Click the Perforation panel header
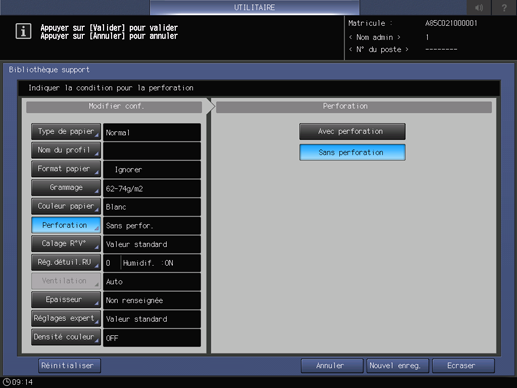Screen dimensions: 517x388 (x=354, y=107)
